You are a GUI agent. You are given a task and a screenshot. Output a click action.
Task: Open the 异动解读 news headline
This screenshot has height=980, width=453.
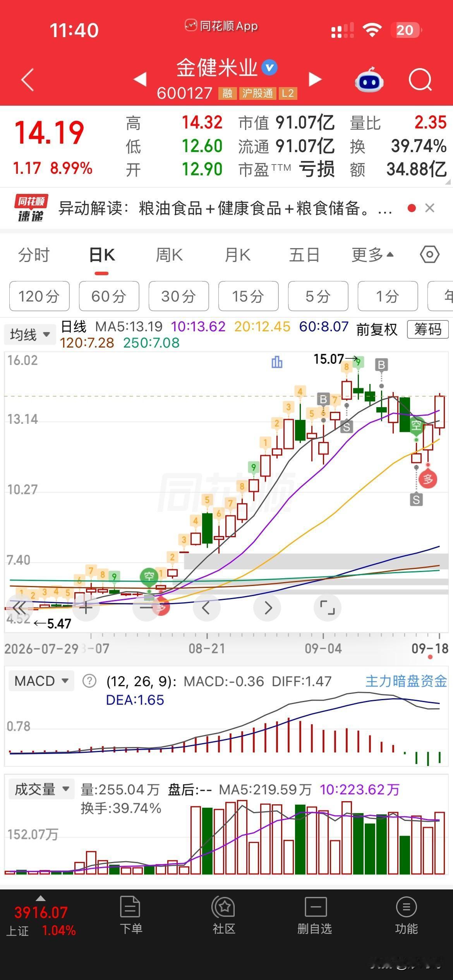225,208
